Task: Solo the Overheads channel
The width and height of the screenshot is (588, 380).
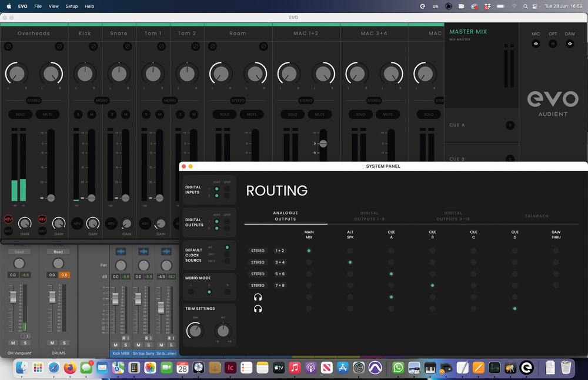Action: coord(20,114)
